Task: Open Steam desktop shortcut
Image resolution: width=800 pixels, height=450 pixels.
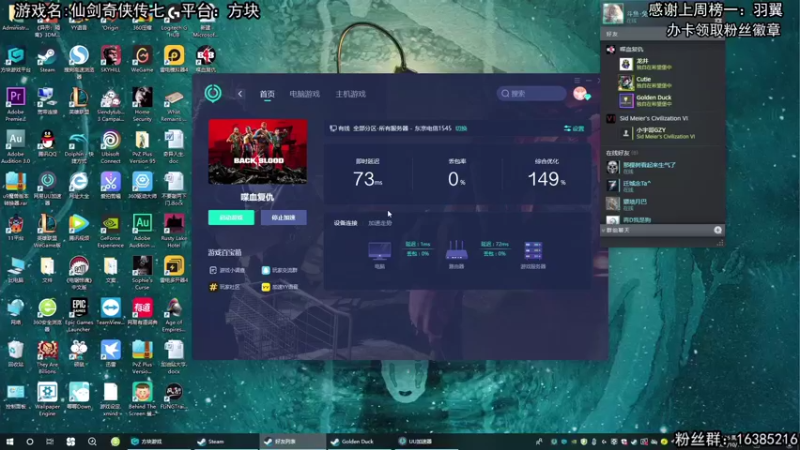Action: (x=47, y=59)
